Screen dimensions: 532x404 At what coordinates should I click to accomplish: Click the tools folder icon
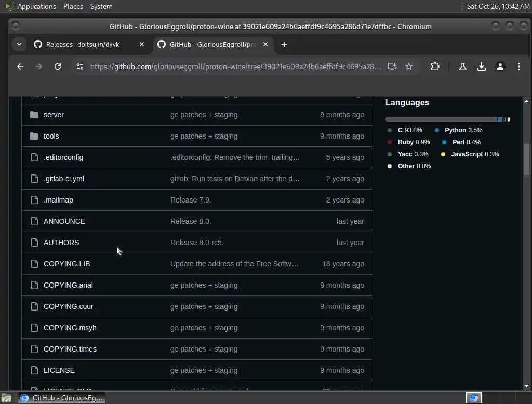click(34, 137)
